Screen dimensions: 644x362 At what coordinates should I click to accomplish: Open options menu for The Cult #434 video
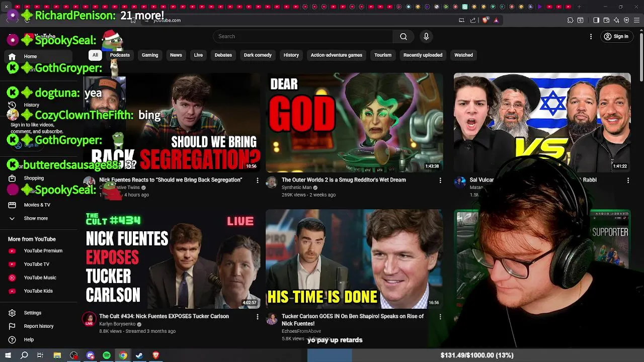coord(257,317)
